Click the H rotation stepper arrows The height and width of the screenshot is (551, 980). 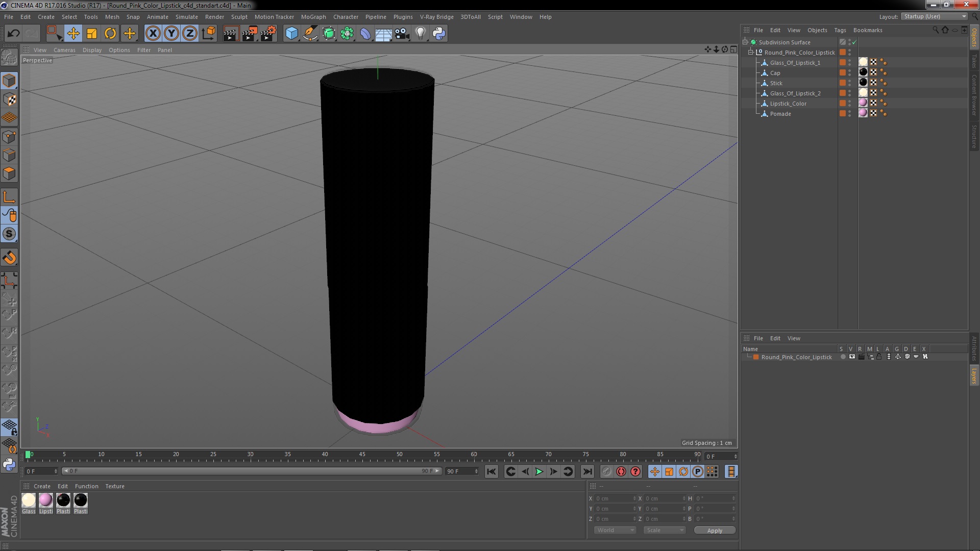click(x=733, y=498)
